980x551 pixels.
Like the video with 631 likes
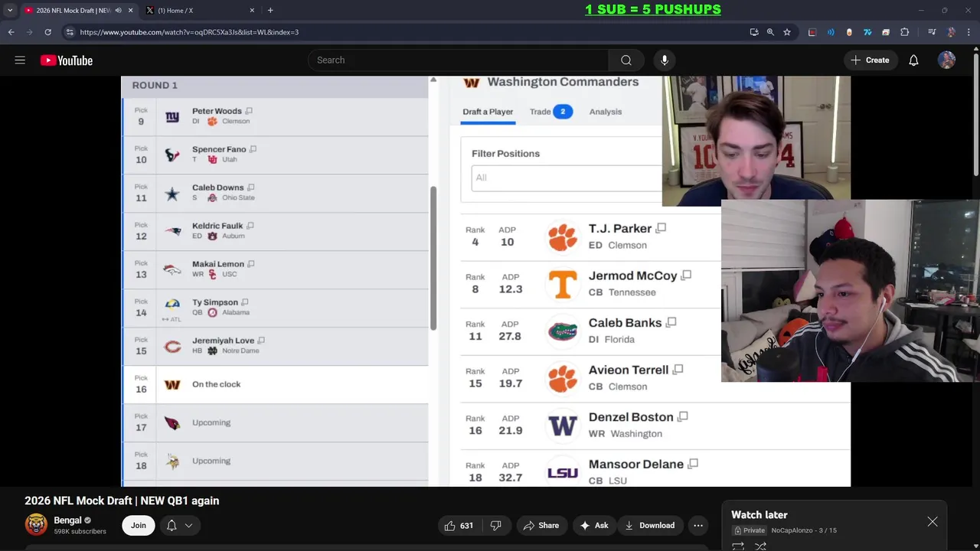pyautogui.click(x=459, y=526)
